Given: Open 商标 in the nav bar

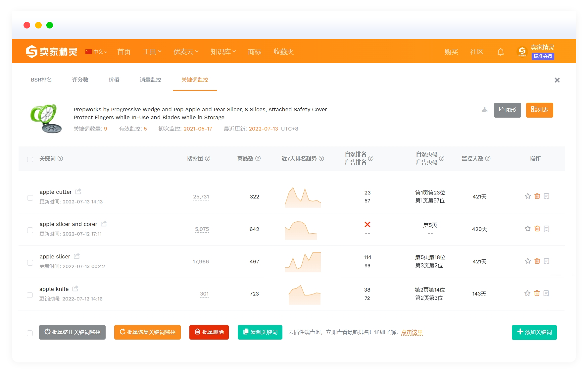Looking at the screenshot, I should (255, 52).
